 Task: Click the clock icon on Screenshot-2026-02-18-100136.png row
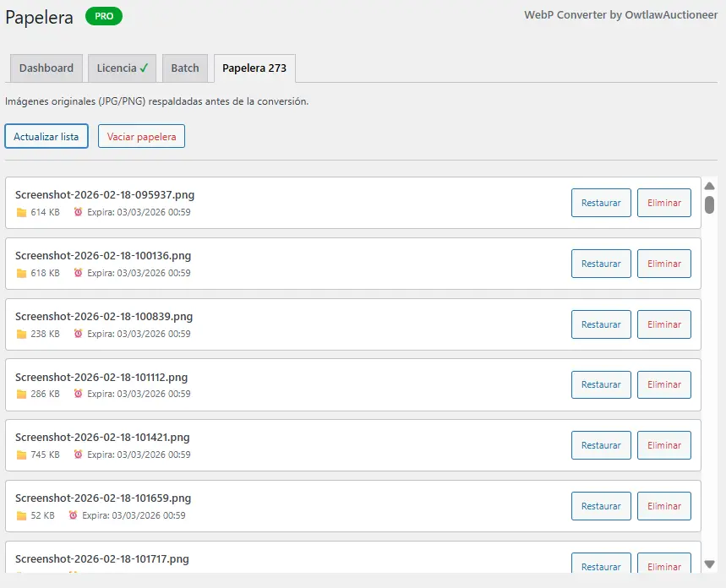pyautogui.click(x=79, y=273)
